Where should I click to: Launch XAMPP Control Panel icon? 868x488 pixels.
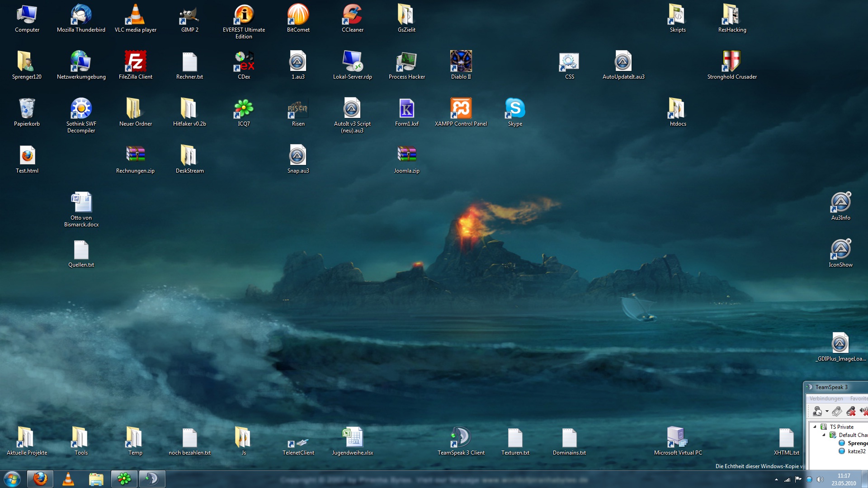[461, 109]
